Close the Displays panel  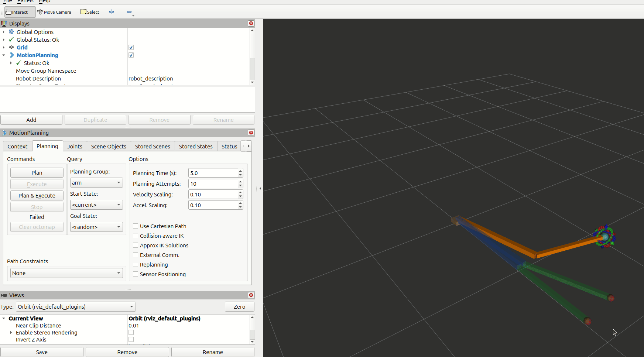[251, 23]
